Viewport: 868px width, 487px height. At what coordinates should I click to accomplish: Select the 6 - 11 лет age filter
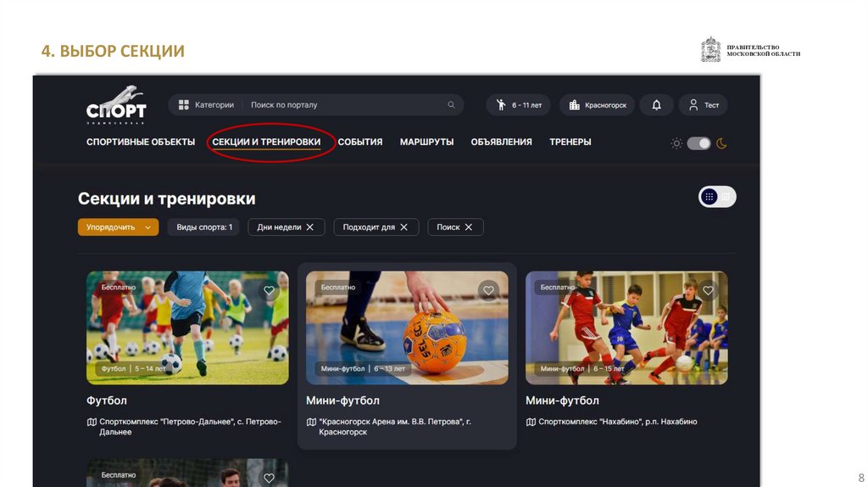(x=518, y=104)
